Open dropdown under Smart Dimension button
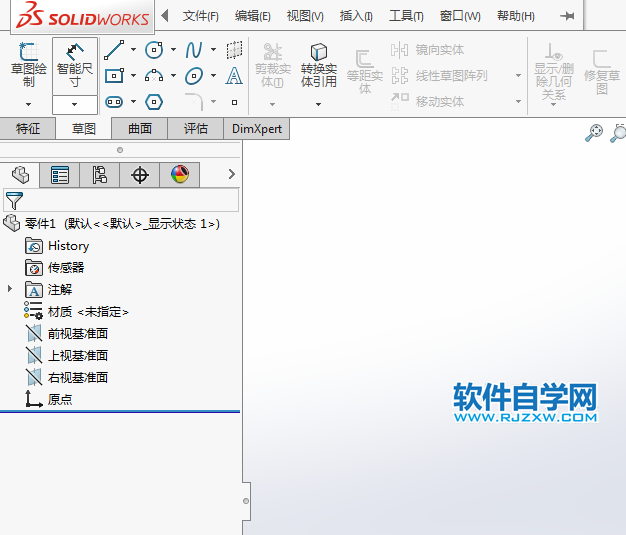This screenshot has width=626, height=535. click(x=75, y=105)
